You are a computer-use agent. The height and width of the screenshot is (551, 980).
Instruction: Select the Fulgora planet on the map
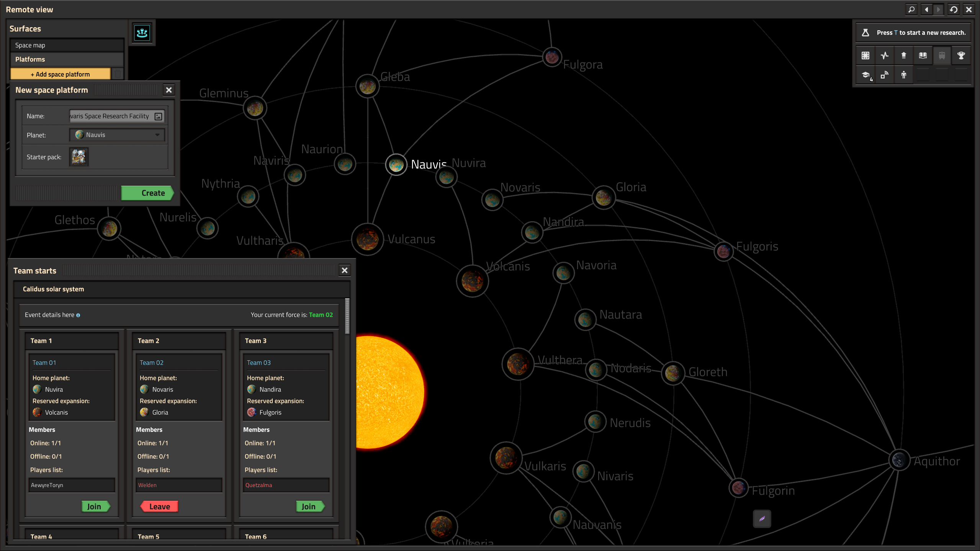pos(552,57)
